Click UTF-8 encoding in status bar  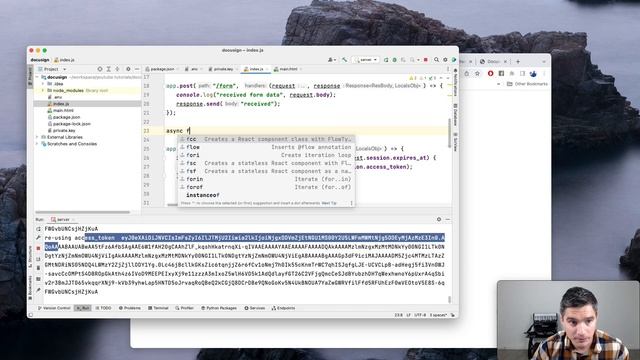(420, 315)
